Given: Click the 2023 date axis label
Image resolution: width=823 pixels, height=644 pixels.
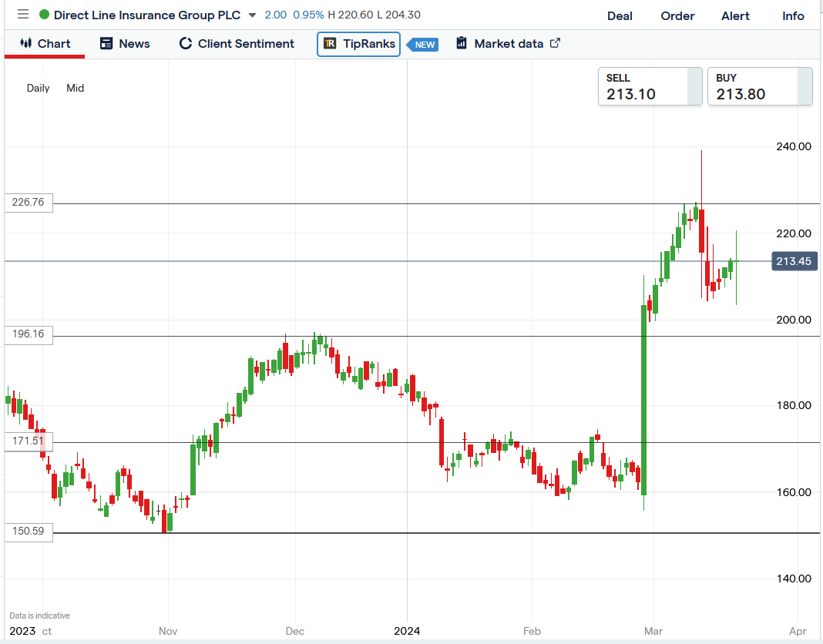Looking at the screenshot, I should (x=22, y=631).
